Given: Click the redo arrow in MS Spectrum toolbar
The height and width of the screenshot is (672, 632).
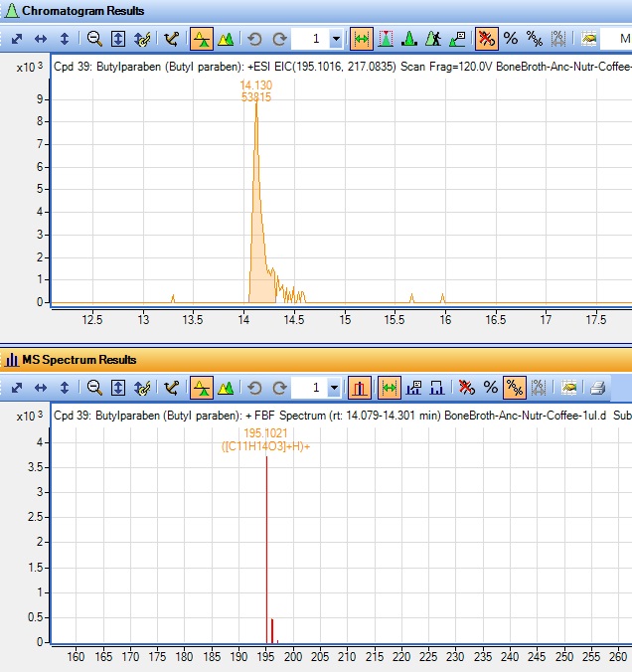Looking at the screenshot, I should pos(279,387).
